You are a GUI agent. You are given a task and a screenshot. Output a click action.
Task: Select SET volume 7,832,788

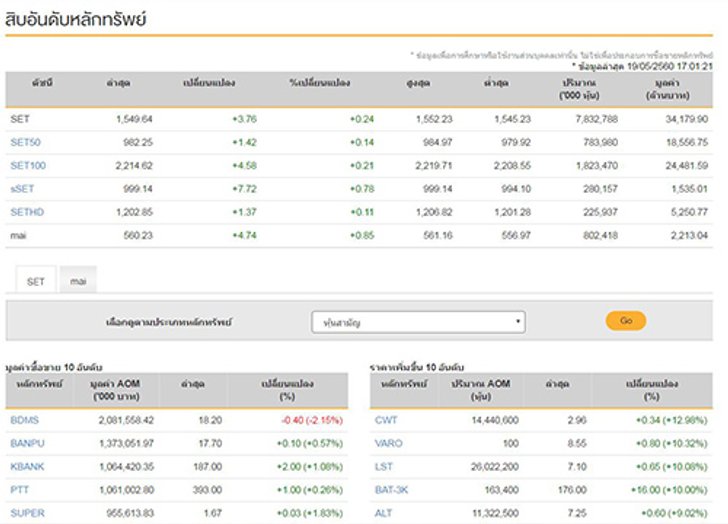click(597, 119)
